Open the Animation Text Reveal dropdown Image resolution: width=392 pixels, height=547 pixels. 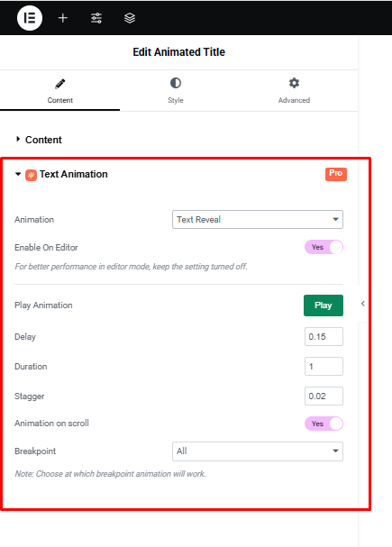pos(258,219)
